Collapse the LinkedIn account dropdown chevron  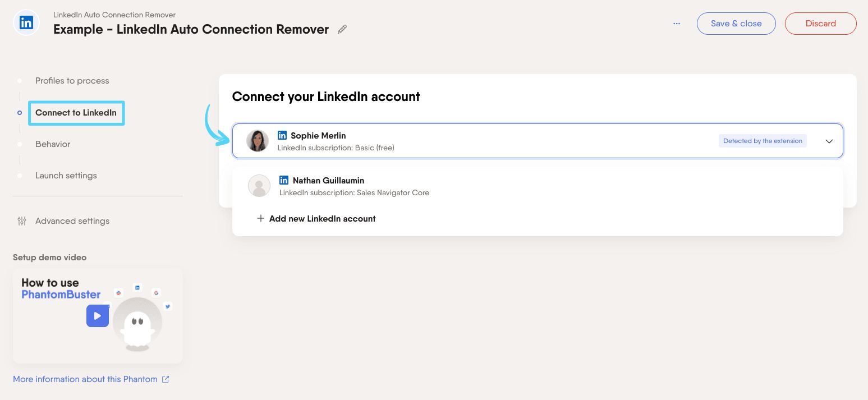[829, 141]
